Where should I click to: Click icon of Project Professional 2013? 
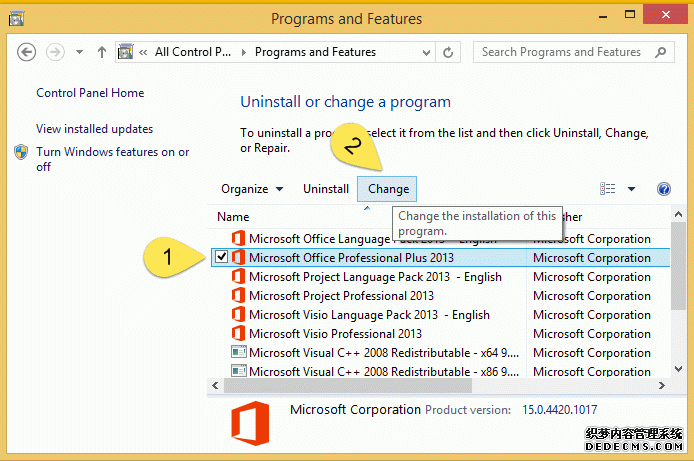click(238, 295)
